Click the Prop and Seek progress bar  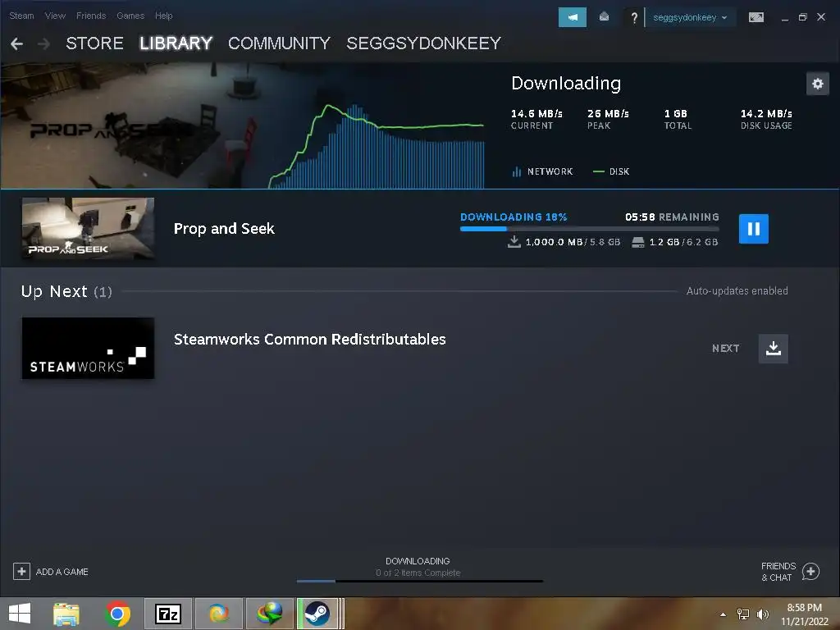589,229
